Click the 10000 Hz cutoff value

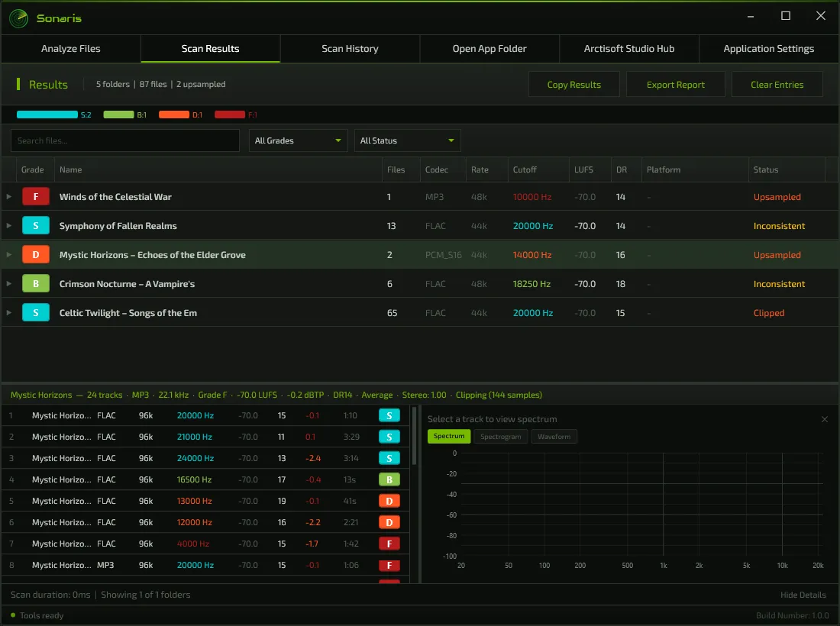(532, 197)
